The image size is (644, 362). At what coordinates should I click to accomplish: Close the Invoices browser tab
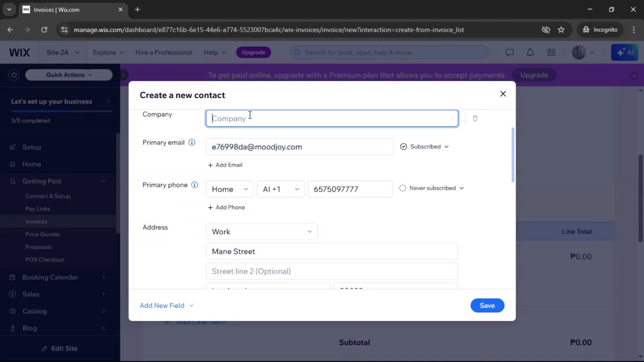pyautogui.click(x=120, y=9)
